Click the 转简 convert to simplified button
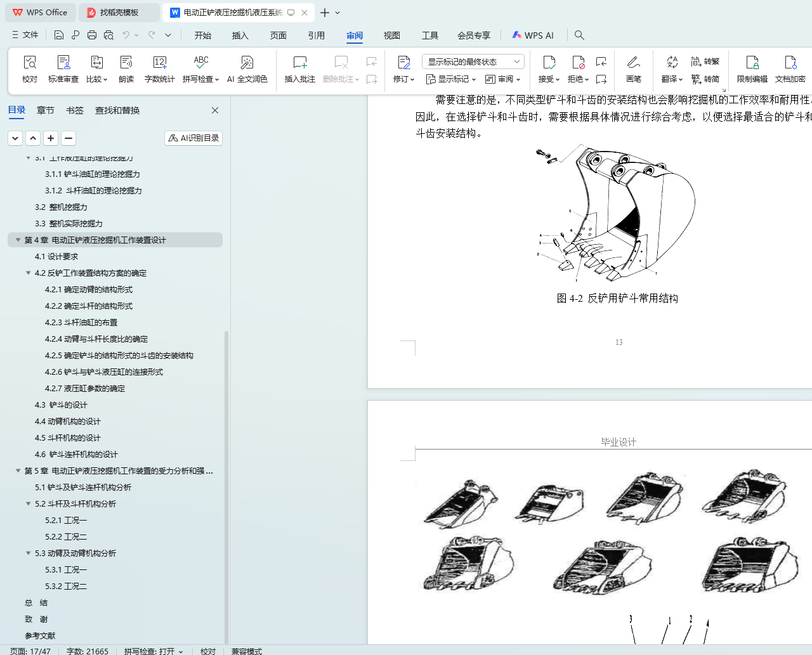This screenshot has height=655, width=812. 705,79
